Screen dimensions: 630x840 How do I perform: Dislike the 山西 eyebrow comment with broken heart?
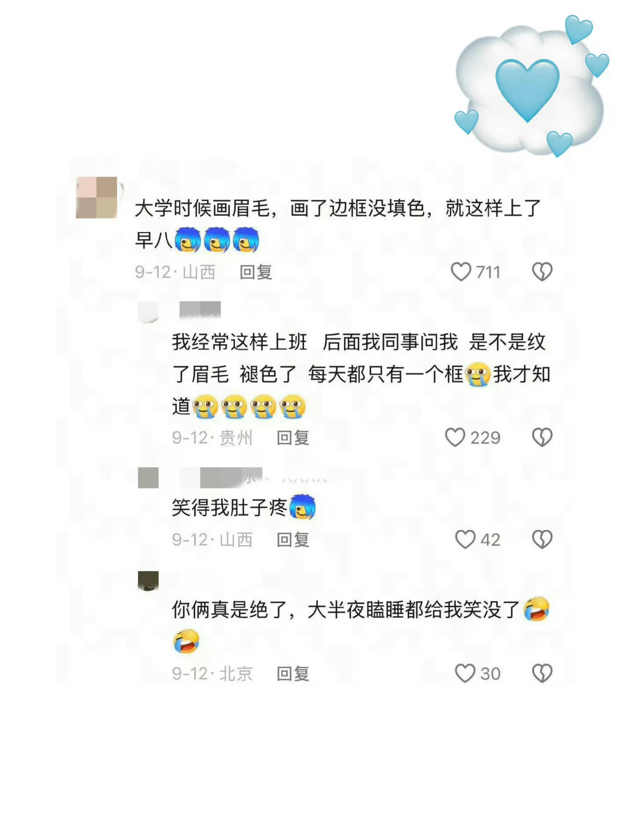542,272
